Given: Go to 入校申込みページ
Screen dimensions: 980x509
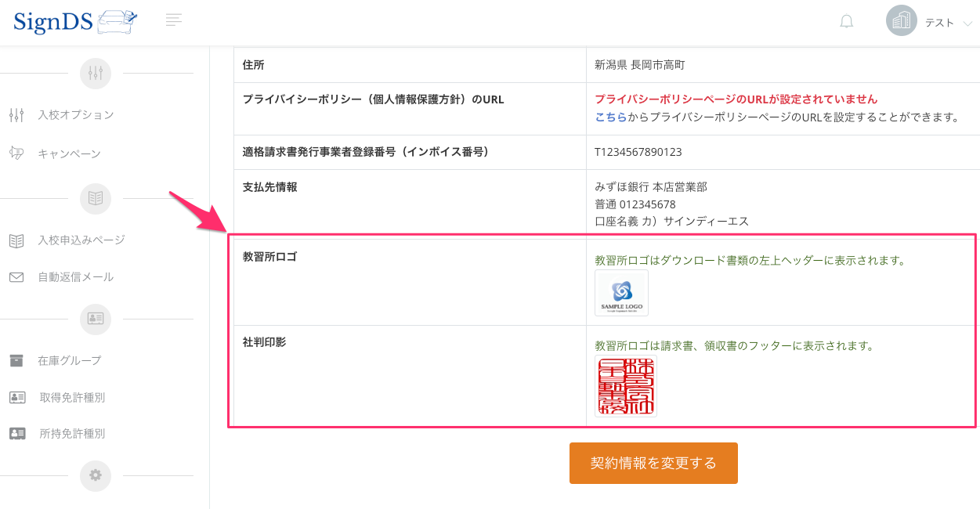Looking at the screenshot, I should [x=81, y=240].
